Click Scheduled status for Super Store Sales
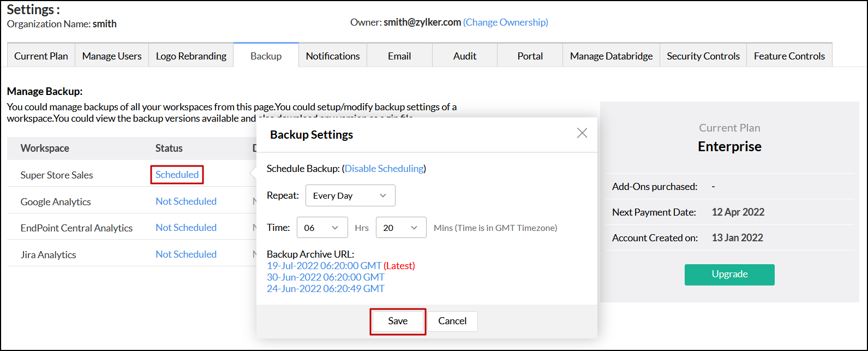Viewport: 868px width, 351px height. [x=177, y=175]
